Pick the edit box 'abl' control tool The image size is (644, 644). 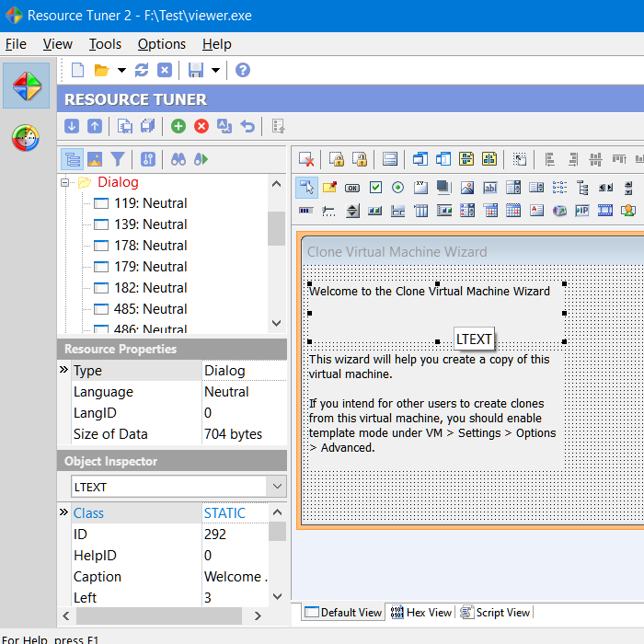coord(490,188)
